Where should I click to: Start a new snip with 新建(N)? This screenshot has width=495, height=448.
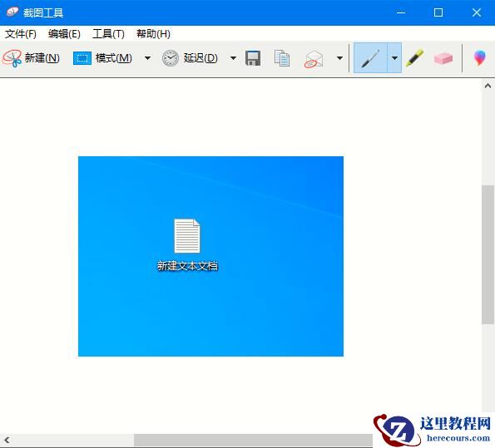[32, 58]
